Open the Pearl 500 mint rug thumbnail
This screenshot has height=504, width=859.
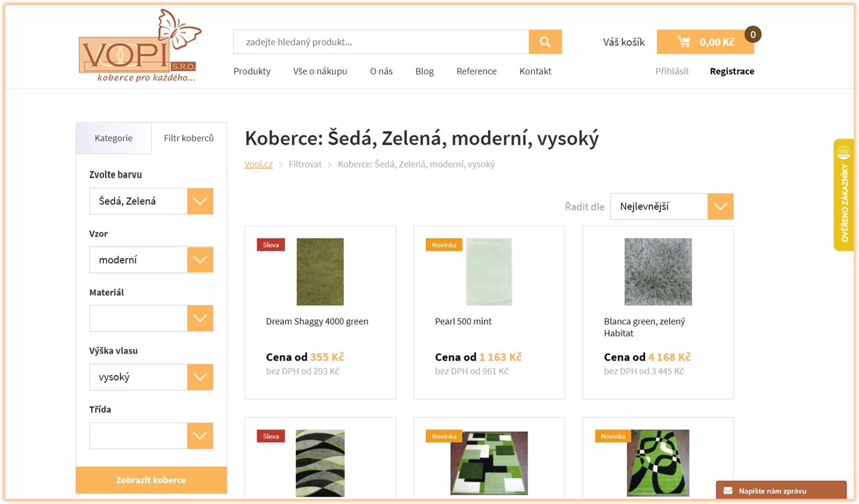pyautogui.click(x=489, y=272)
